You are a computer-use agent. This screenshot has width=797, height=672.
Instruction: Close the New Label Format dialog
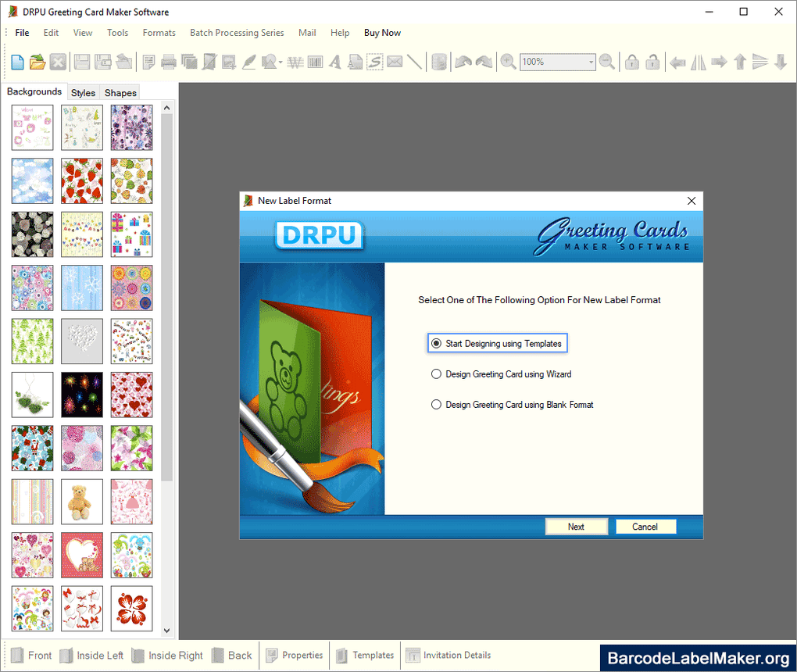(692, 201)
